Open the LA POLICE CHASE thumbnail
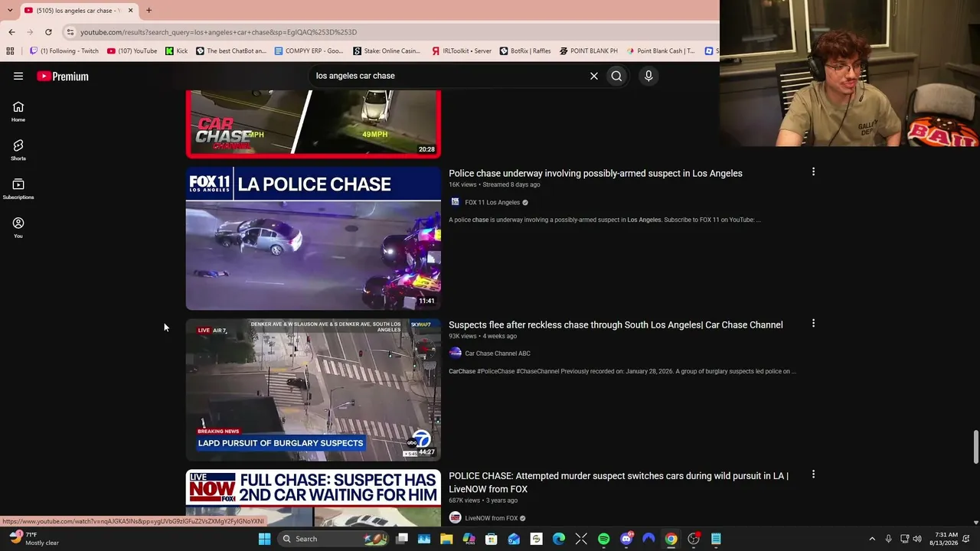 pyautogui.click(x=313, y=238)
